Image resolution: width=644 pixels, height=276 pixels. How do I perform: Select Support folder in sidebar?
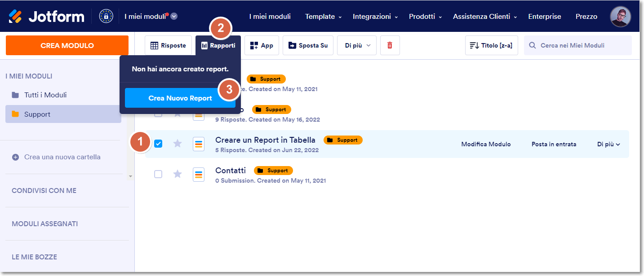click(x=63, y=114)
